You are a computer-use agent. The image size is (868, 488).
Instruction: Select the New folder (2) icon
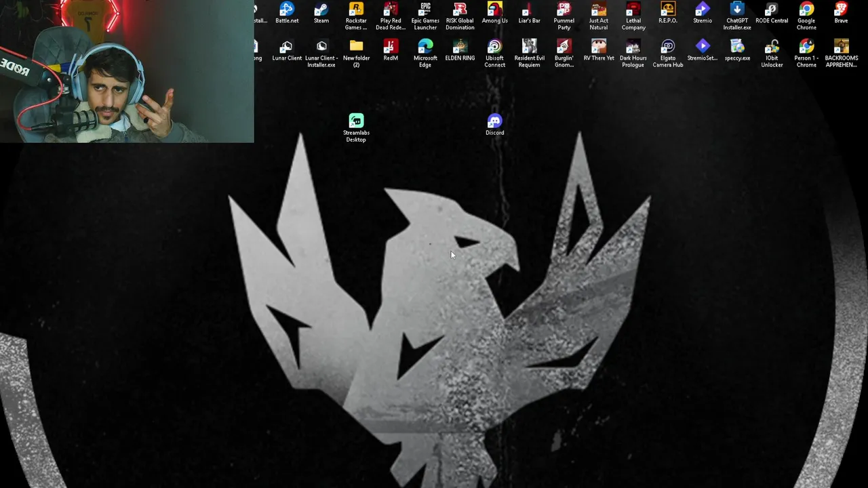(356, 54)
